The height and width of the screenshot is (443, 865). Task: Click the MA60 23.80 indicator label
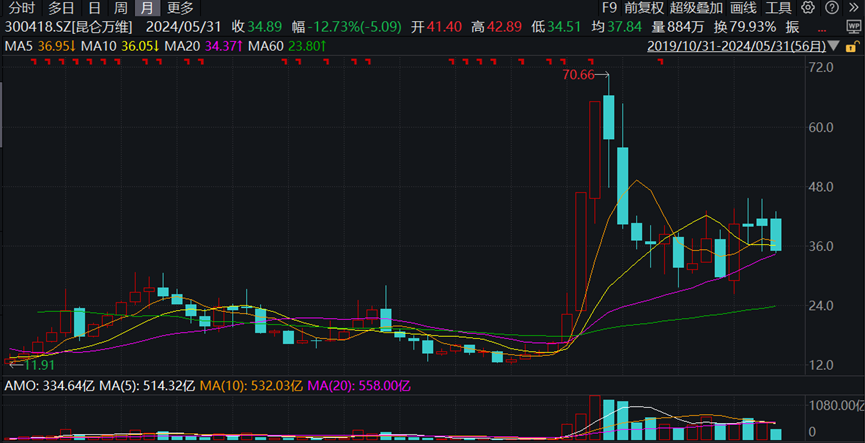(287, 47)
